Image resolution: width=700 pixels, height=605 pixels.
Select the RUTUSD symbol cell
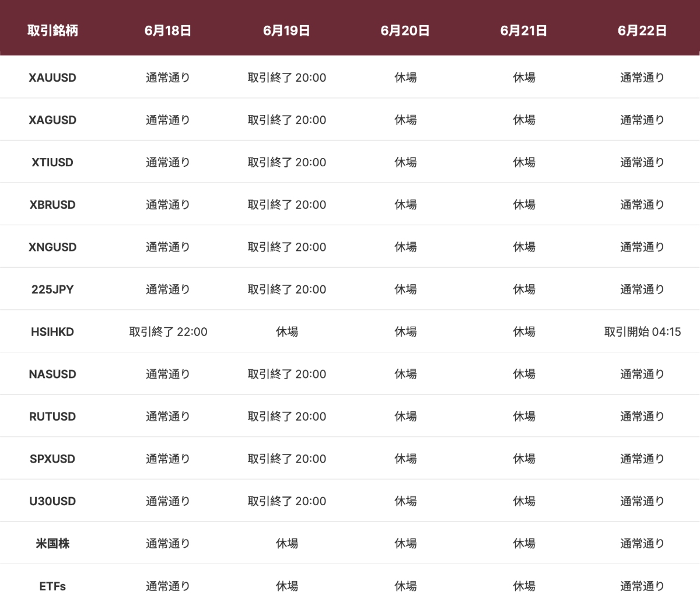point(52,417)
